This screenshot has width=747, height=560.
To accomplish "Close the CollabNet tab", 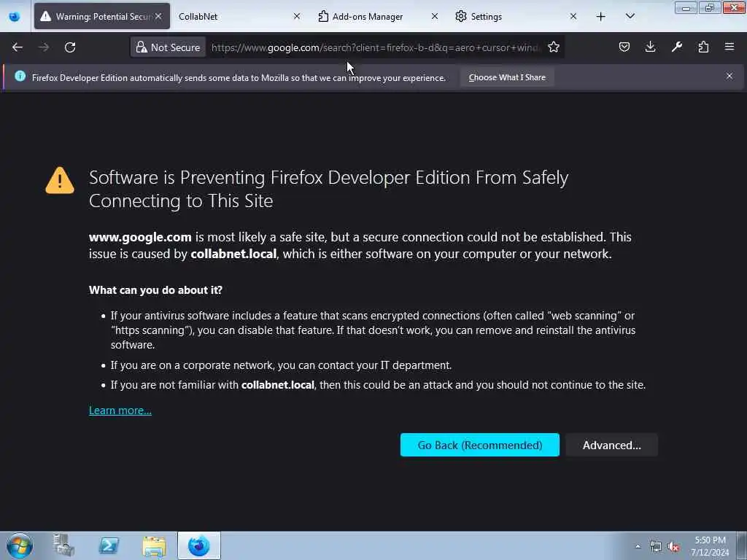I will coord(297,17).
